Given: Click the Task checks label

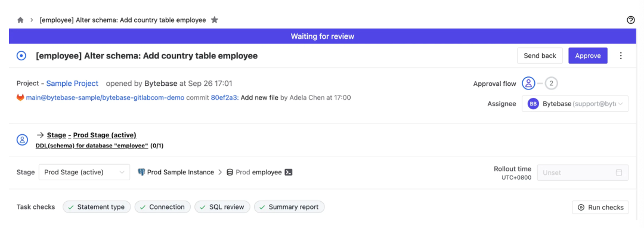Looking at the screenshot, I should tap(36, 207).
